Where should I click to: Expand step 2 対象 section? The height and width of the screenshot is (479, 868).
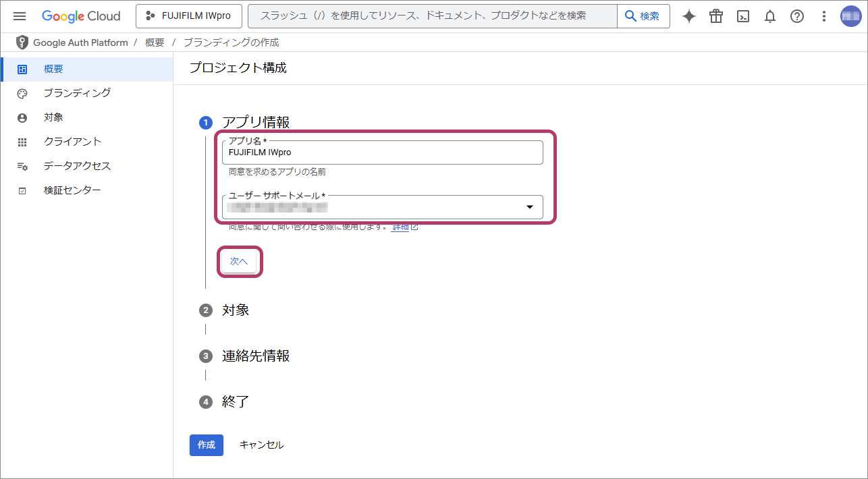pos(236,310)
